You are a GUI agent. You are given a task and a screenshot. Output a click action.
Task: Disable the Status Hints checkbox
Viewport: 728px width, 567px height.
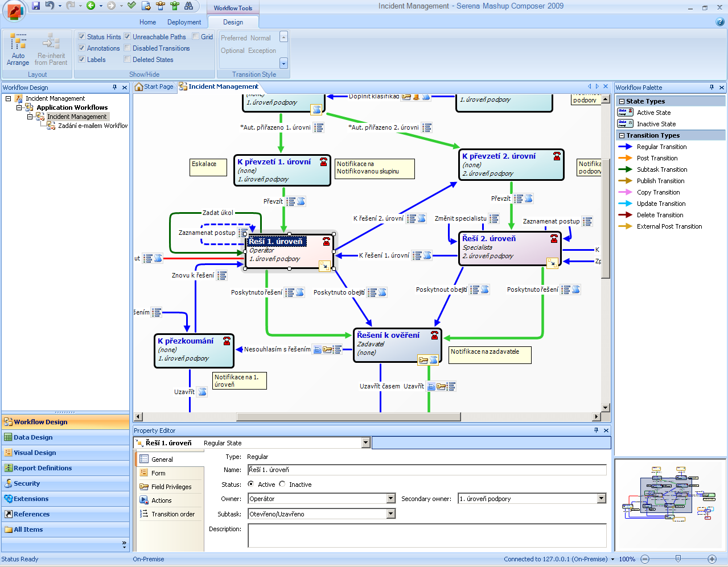click(x=82, y=36)
